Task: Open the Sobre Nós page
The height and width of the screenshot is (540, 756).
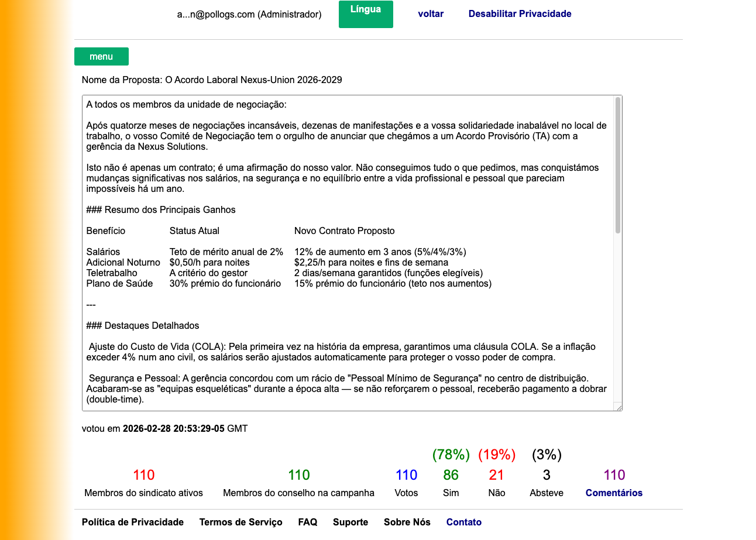Action: [407, 522]
